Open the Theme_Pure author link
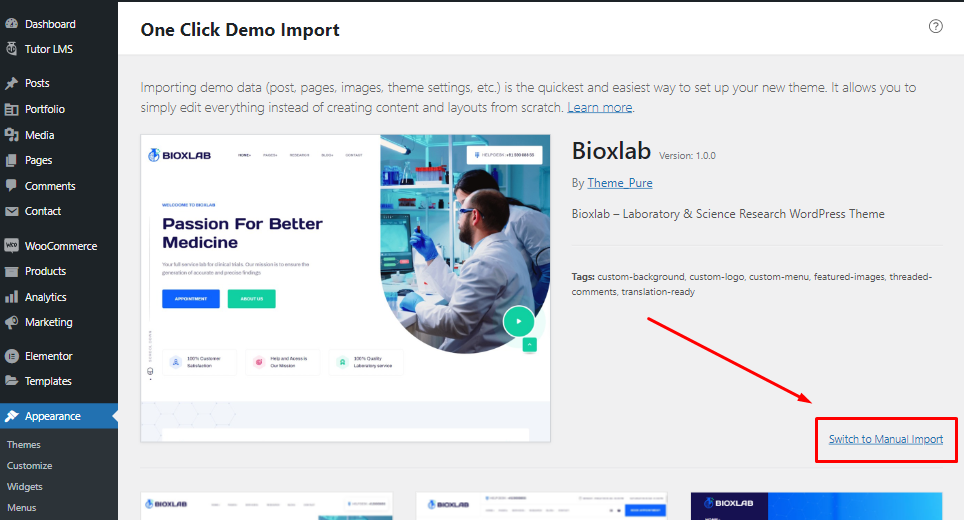Viewport: 964px width, 520px height. pos(620,183)
